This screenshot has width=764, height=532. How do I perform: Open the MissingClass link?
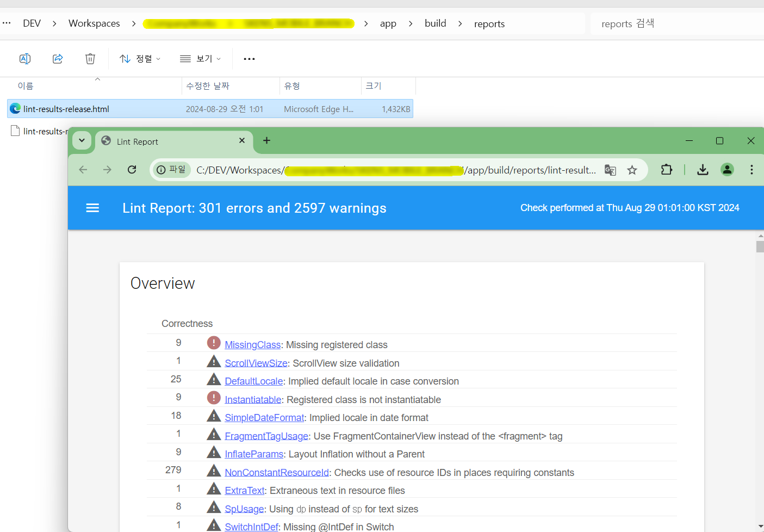coord(252,345)
